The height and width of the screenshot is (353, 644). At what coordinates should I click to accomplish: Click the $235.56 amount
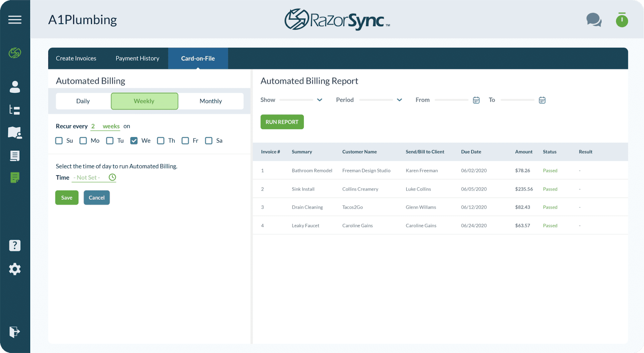pos(524,189)
